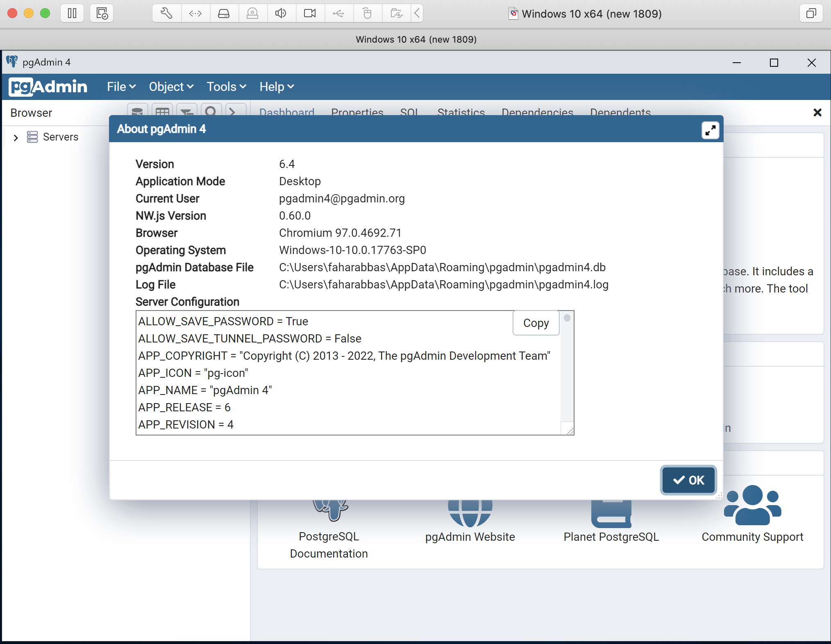Image resolution: width=831 pixels, height=644 pixels.
Task: Open the PostgreSQL Documentation link
Action: click(x=329, y=545)
